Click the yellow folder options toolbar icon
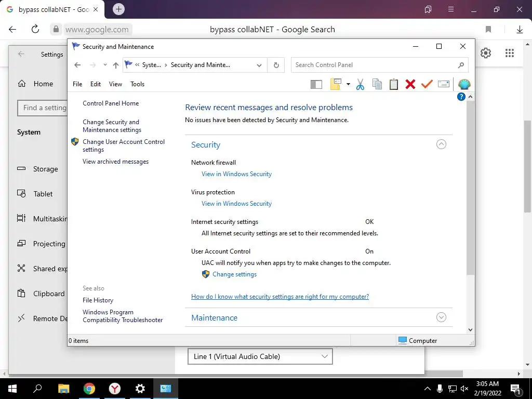The height and width of the screenshot is (399, 532). tap(335, 84)
